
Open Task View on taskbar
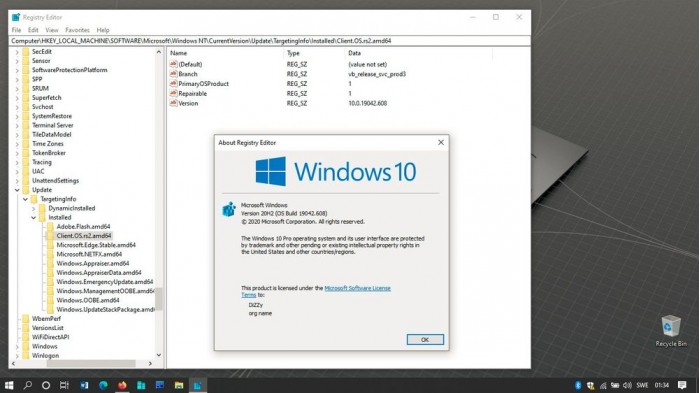click(x=64, y=385)
